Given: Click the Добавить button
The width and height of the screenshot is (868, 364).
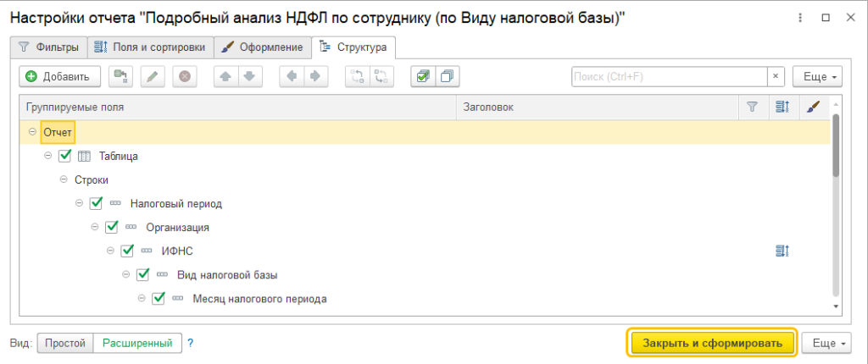Looking at the screenshot, I should pyautogui.click(x=60, y=77).
